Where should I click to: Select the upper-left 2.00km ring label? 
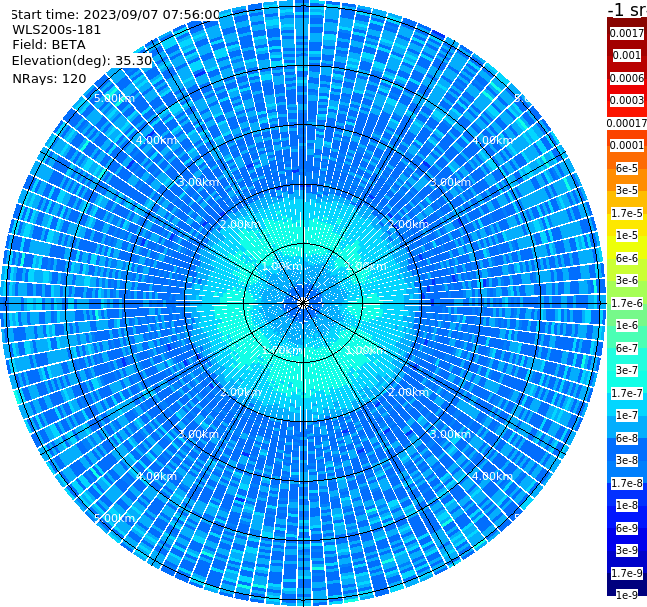(x=240, y=224)
